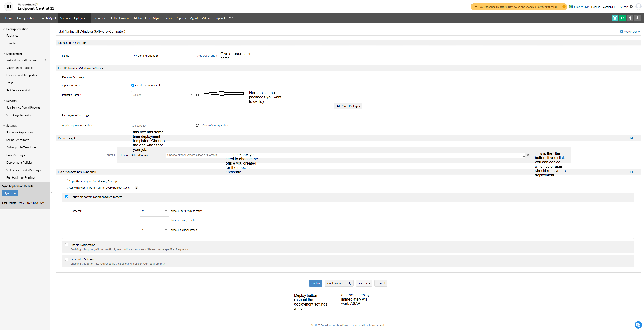Select the Uninstall radio button
This screenshot has height=330, width=644.
[147, 86]
